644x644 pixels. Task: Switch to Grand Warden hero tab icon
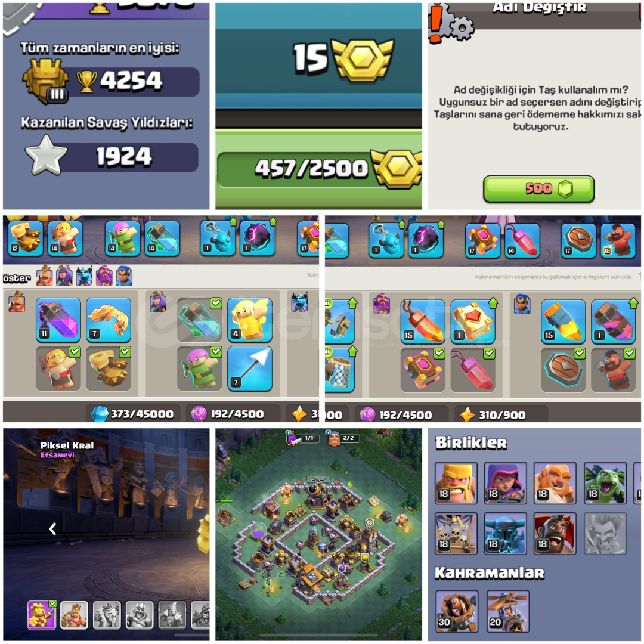(104, 275)
